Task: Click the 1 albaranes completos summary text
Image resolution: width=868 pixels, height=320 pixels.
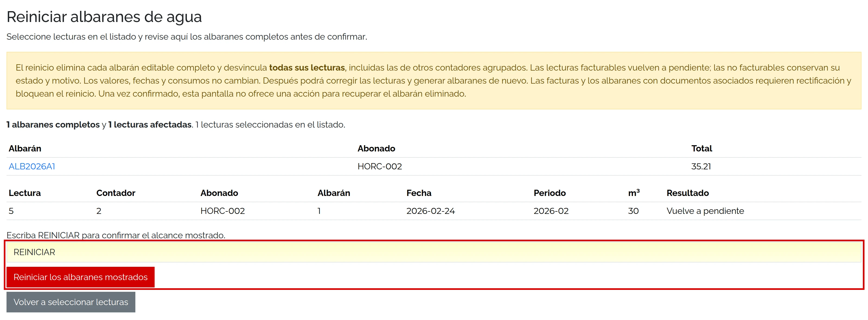Action: pos(53,124)
